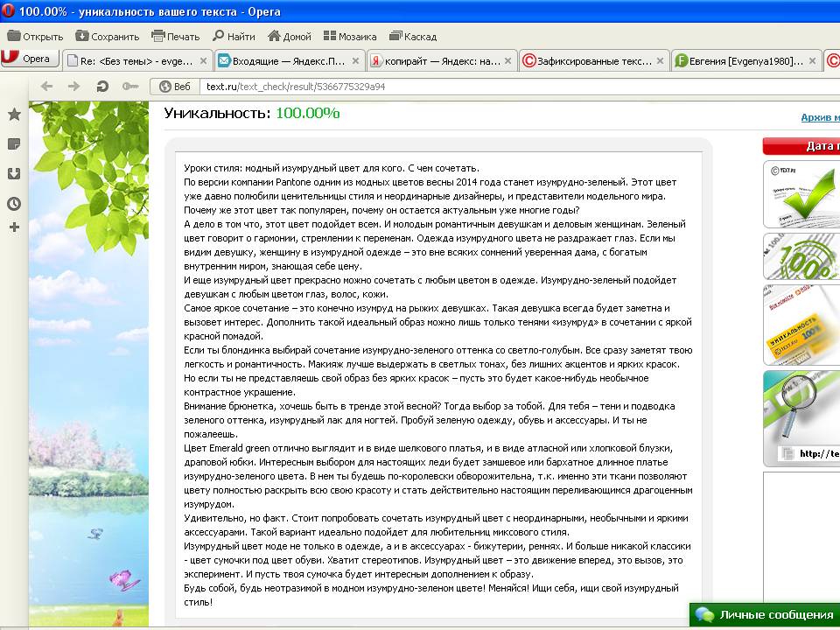Click the text line starting Уроки стиля
Screen dimensions: 840x630
pyautogui.click(x=332, y=168)
